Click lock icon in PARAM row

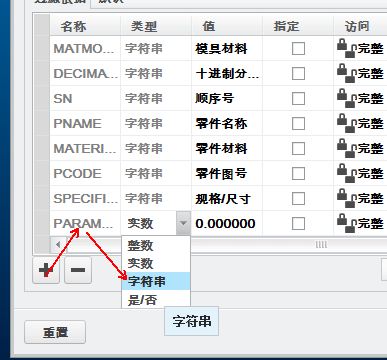click(x=347, y=223)
